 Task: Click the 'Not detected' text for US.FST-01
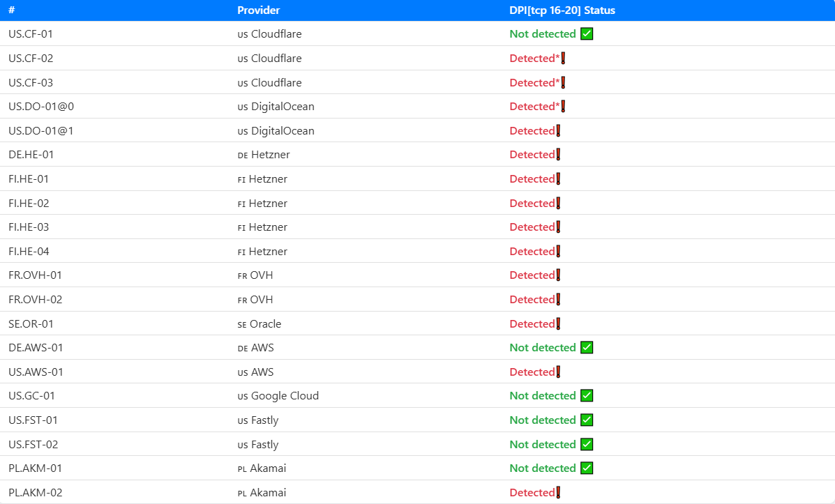pos(543,420)
